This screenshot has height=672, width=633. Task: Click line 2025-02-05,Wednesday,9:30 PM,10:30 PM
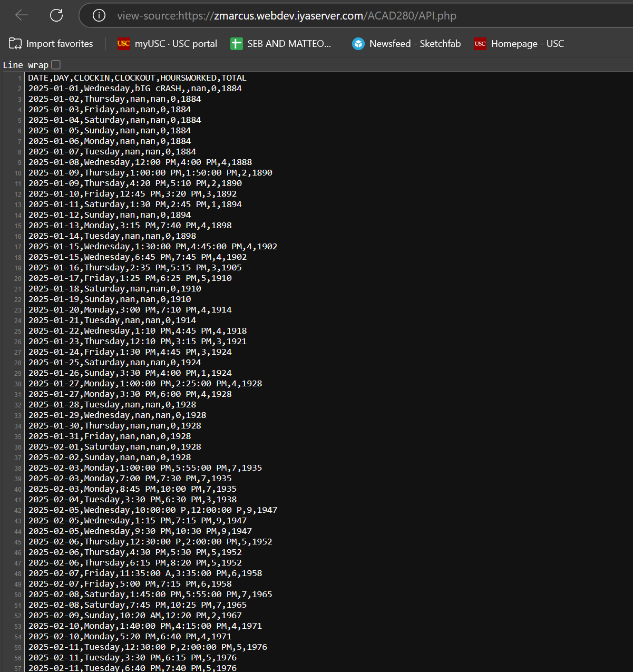pyautogui.click(x=140, y=531)
